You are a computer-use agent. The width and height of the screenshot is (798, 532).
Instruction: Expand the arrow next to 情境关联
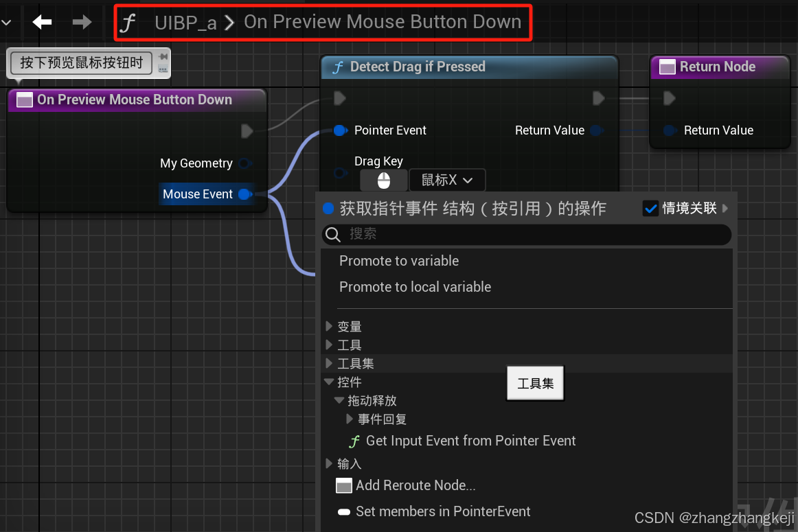(725, 208)
